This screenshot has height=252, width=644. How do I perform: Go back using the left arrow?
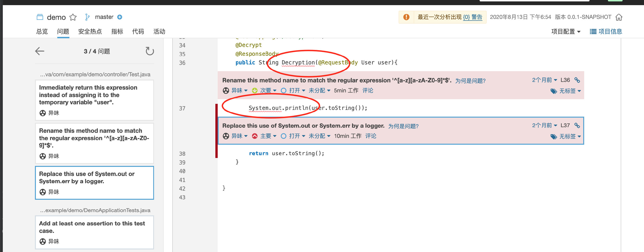click(40, 51)
